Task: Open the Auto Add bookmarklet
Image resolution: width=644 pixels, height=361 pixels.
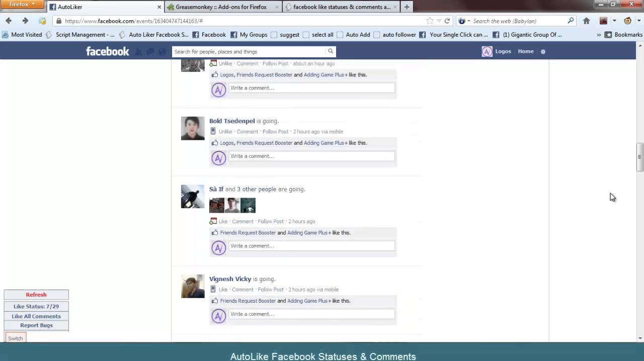Action: (x=353, y=35)
